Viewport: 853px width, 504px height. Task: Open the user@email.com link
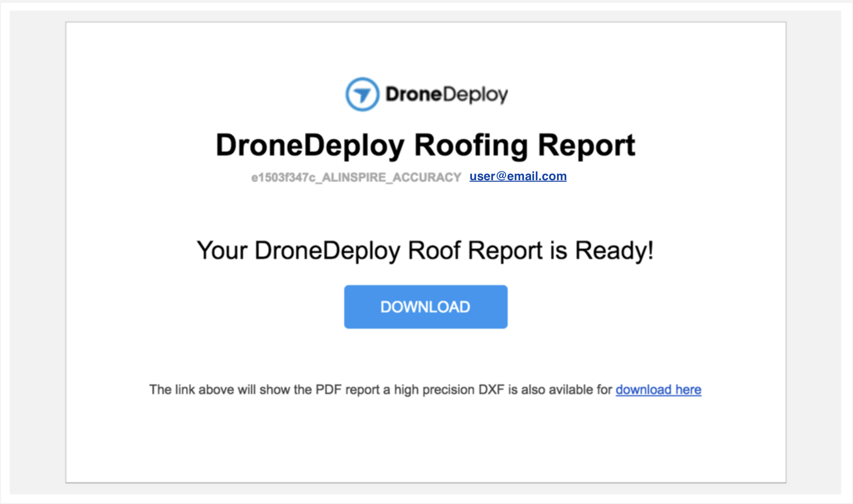[518, 176]
